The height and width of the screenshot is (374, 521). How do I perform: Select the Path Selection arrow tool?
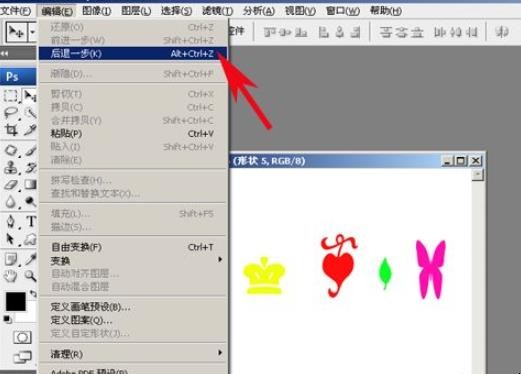coord(11,239)
